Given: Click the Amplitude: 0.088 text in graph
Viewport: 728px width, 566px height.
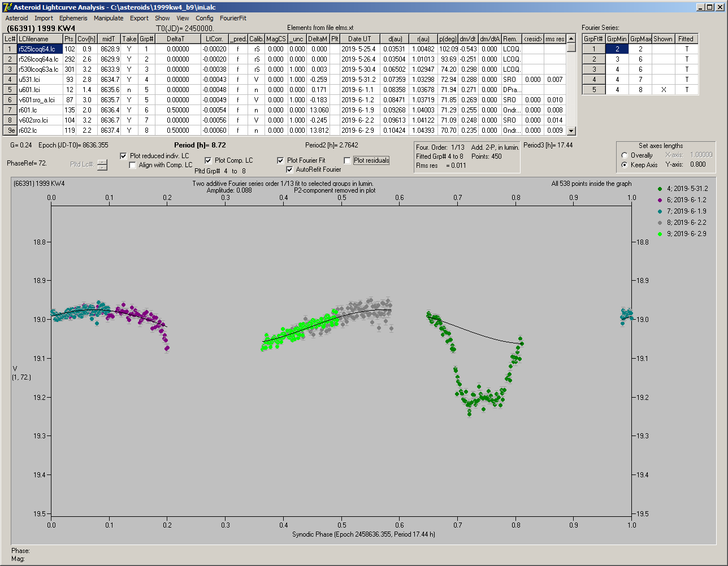Looking at the screenshot, I should 229,191.
